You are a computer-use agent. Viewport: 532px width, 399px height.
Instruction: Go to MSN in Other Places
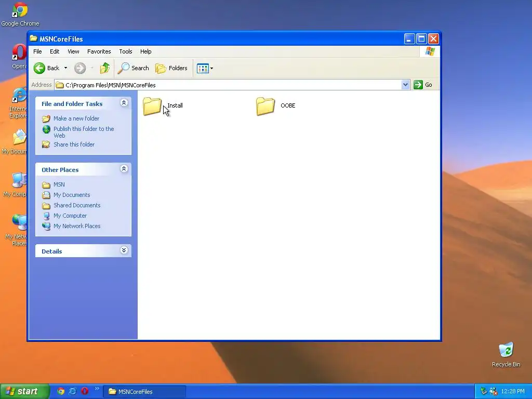pos(59,184)
